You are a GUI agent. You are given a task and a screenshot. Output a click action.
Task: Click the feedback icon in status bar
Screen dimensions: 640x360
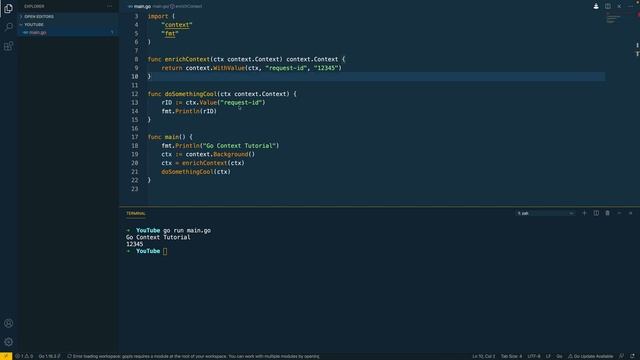point(621,356)
